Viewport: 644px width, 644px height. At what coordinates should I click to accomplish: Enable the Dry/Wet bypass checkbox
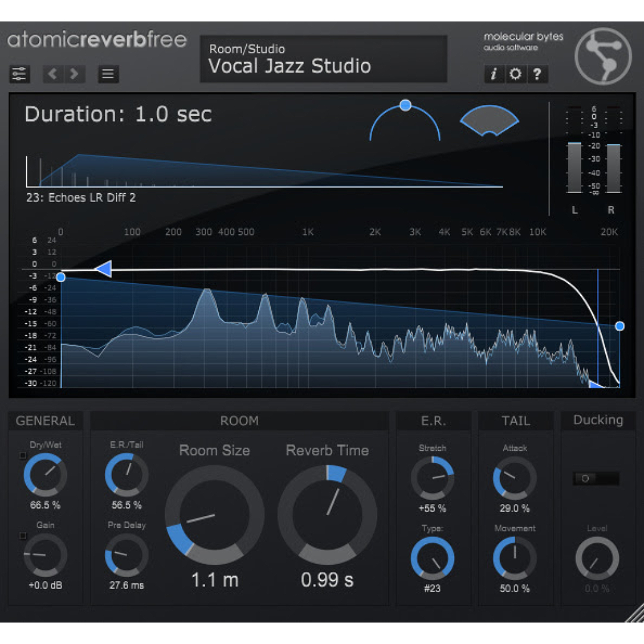[x=23, y=456]
